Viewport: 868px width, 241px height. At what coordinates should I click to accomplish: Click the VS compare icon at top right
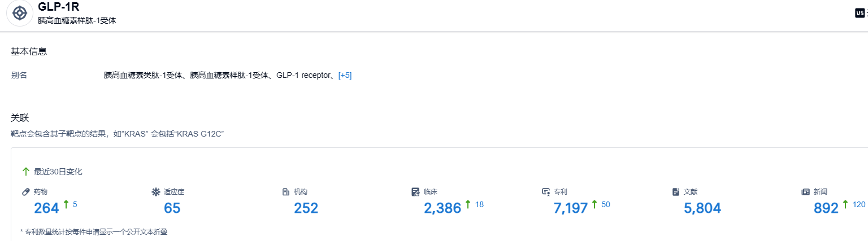point(860,13)
